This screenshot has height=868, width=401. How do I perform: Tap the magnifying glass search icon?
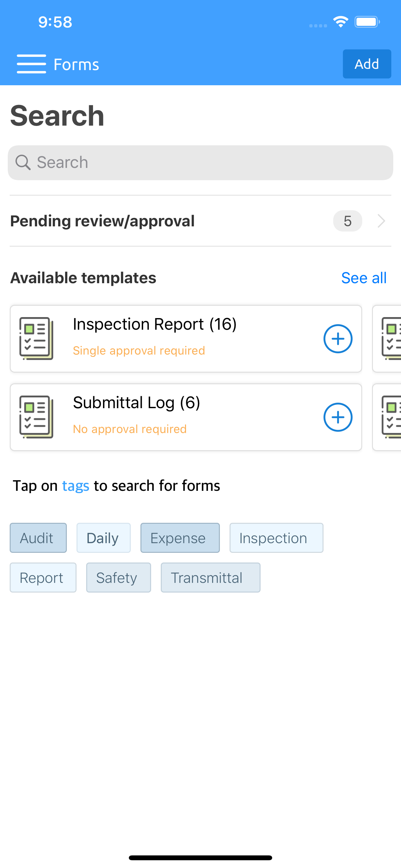tap(23, 163)
